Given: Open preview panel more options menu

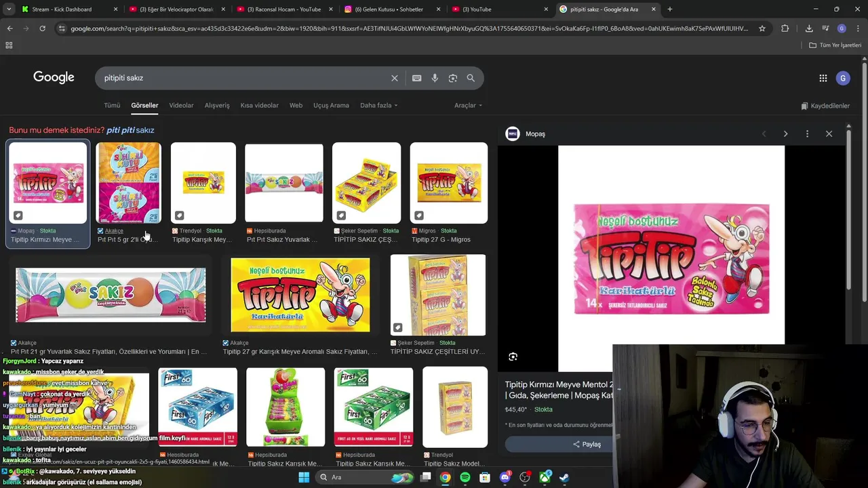Looking at the screenshot, I should tap(807, 134).
